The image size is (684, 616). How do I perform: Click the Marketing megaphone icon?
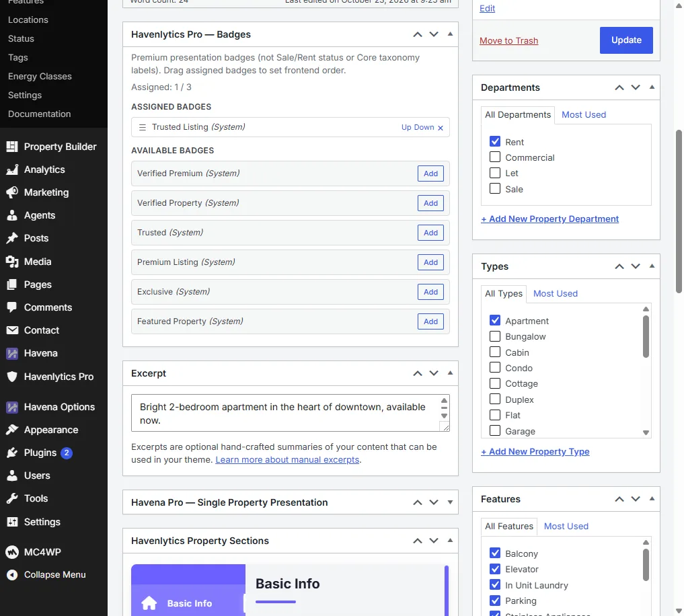coord(12,192)
